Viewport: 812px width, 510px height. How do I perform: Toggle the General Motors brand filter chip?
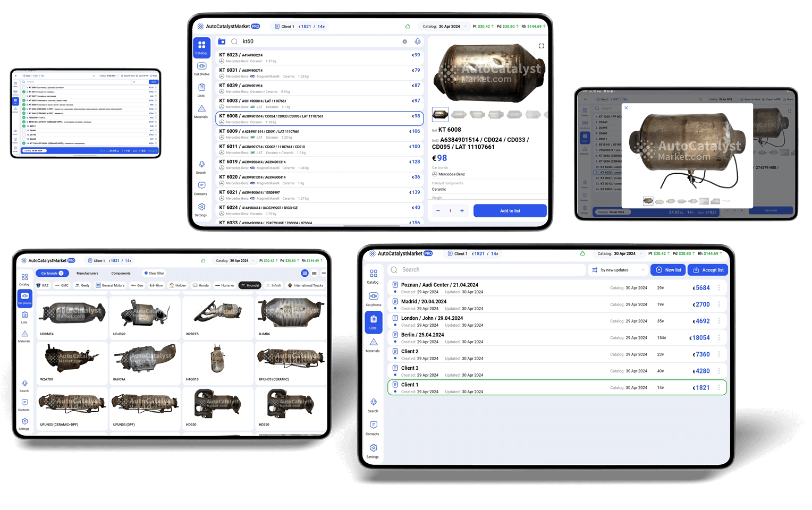pyautogui.click(x=110, y=285)
